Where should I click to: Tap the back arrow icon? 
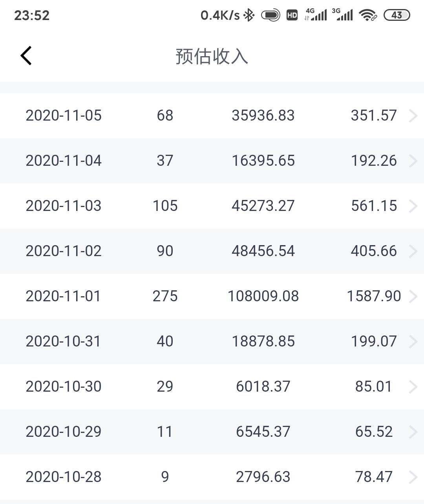(26, 55)
